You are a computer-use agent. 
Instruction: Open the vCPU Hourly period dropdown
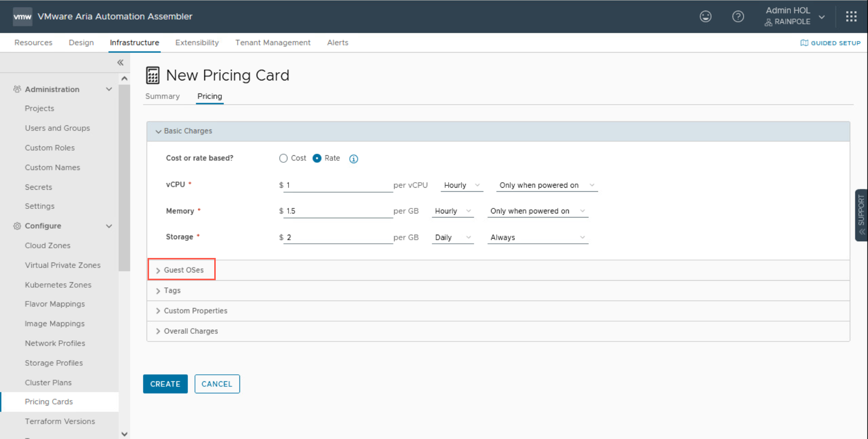click(461, 186)
